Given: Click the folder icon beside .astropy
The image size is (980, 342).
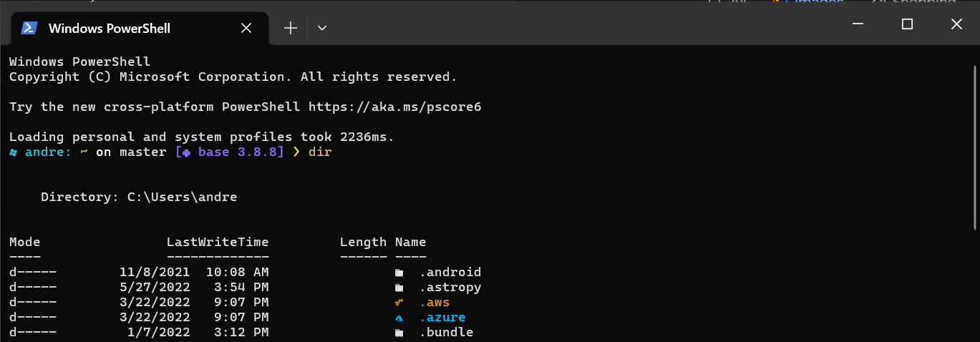Looking at the screenshot, I should [x=399, y=288].
